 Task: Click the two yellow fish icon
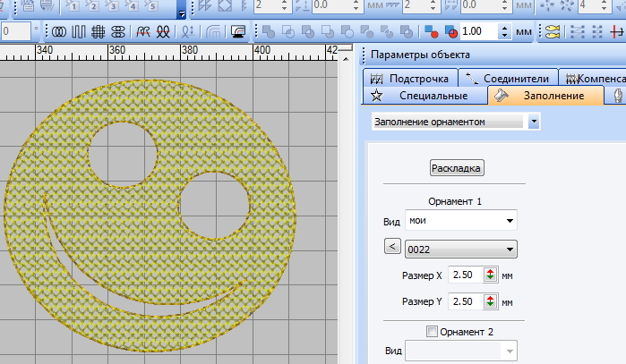point(551,31)
